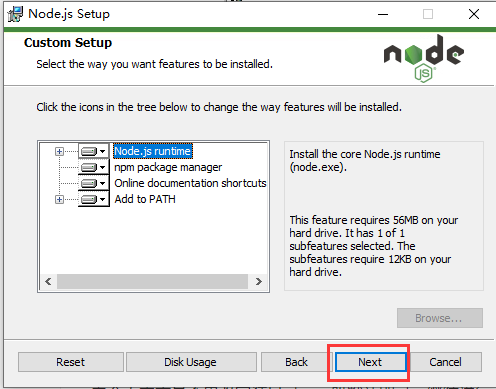
Task: Select the Add to PATH tree item
Action: pos(145,199)
